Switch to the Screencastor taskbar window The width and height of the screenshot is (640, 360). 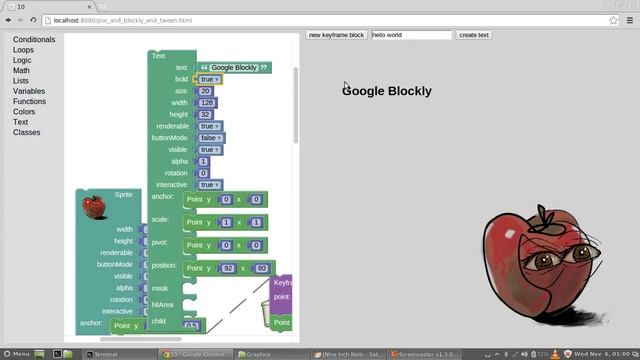(424, 354)
